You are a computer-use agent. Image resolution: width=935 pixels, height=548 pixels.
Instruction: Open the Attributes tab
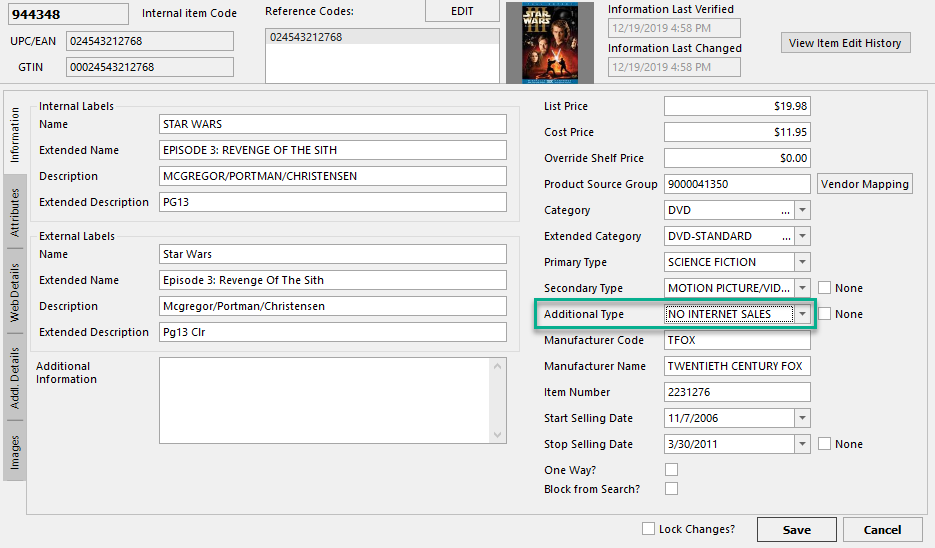15,212
